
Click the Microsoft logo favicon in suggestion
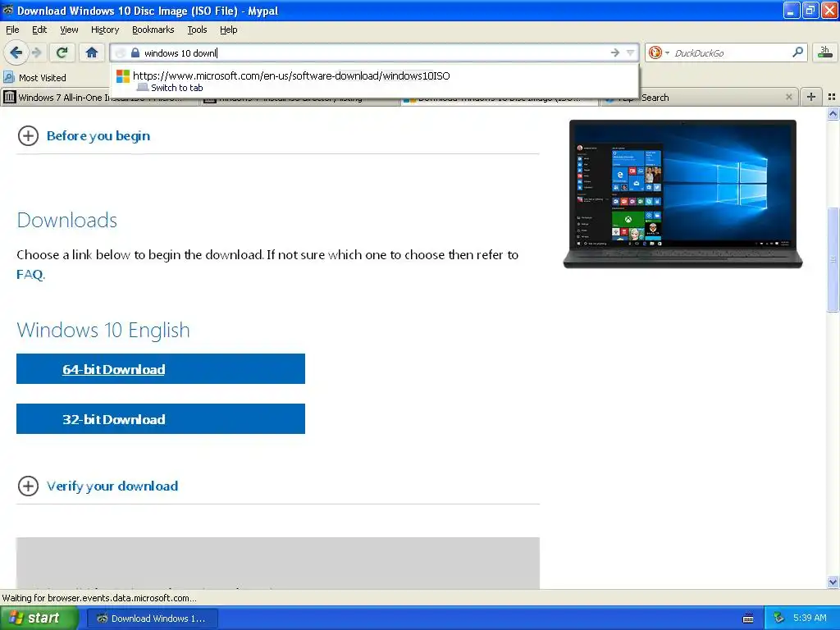[123, 76]
